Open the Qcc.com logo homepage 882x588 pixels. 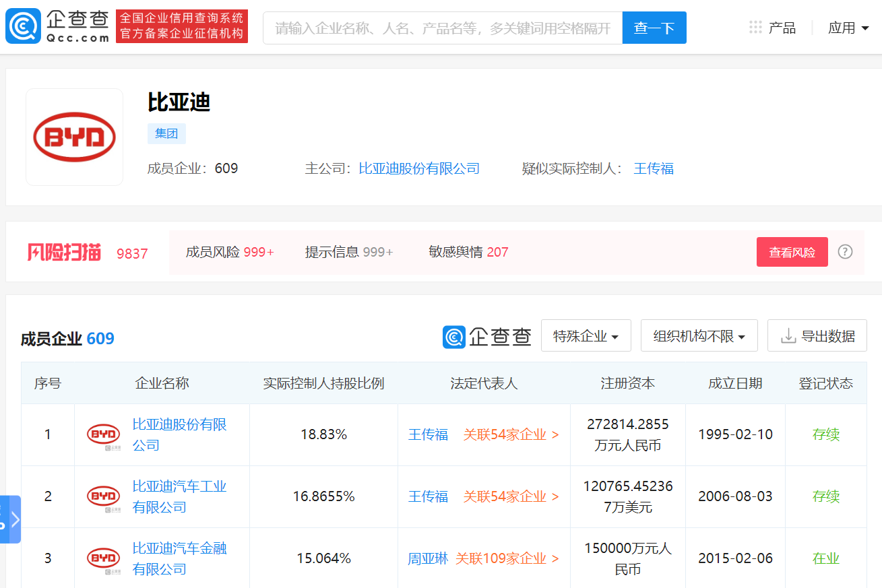point(59,26)
